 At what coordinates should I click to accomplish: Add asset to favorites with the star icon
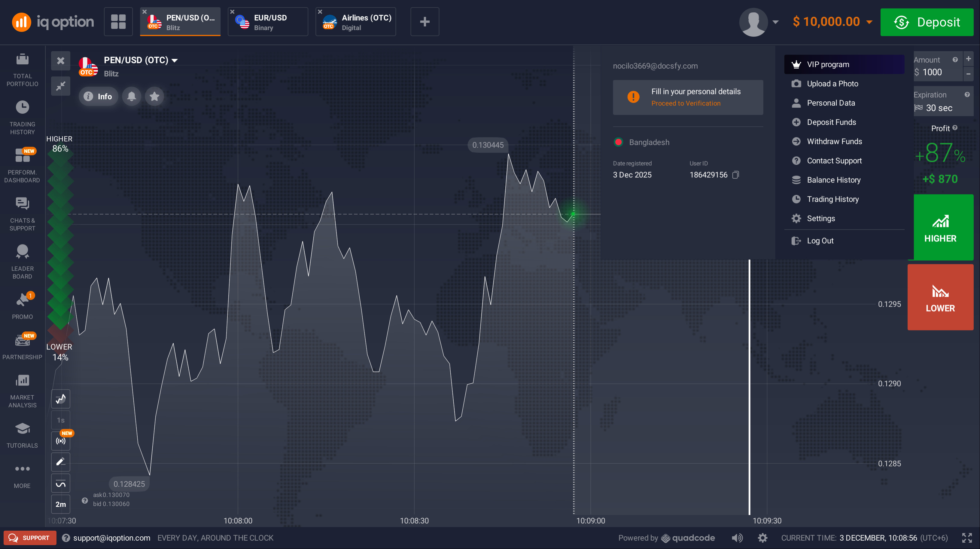click(154, 96)
